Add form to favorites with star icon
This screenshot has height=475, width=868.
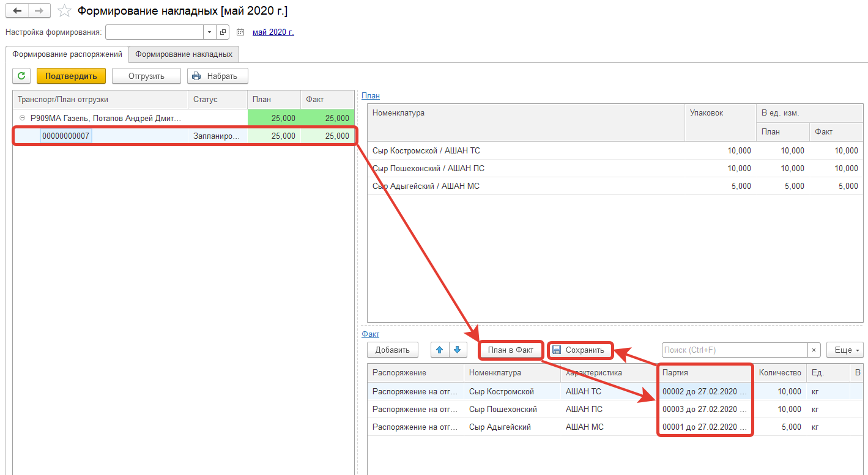tap(64, 11)
